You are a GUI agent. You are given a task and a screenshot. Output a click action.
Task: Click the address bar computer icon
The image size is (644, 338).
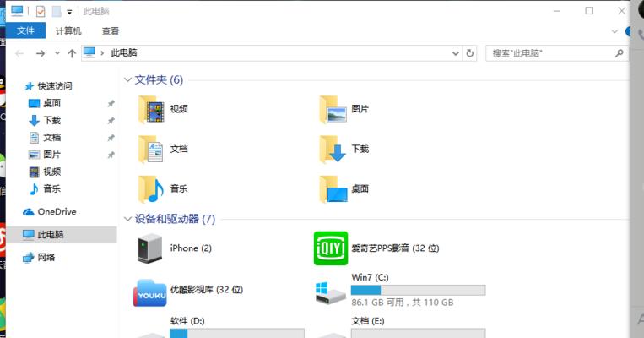(89, 52)
